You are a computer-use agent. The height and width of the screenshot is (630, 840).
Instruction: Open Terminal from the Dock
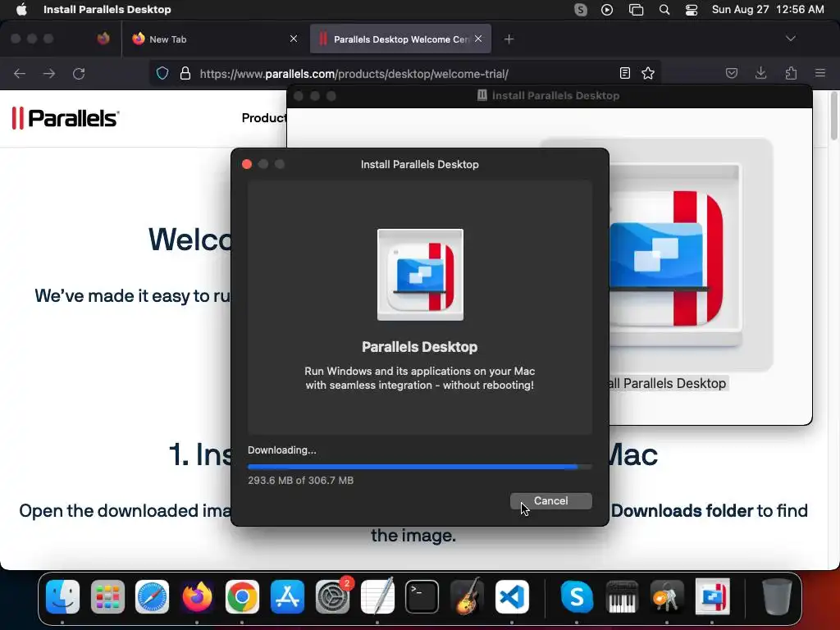(422, 596)
